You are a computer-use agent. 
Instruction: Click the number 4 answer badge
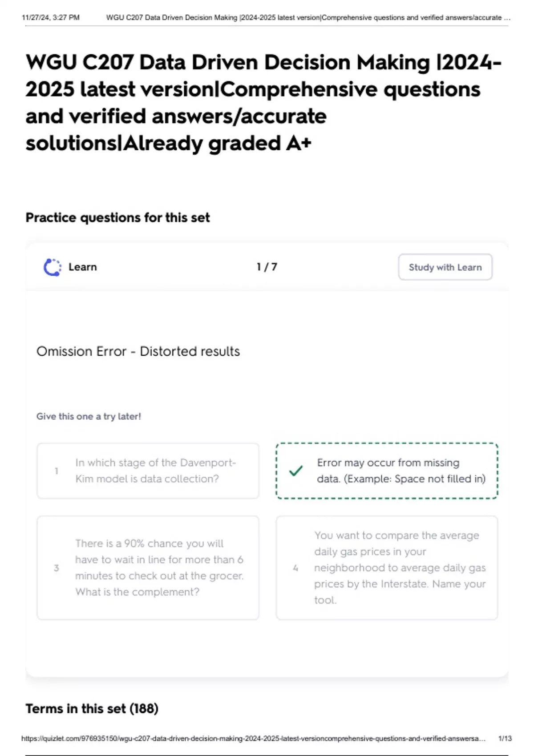click(x=295, y=568)
